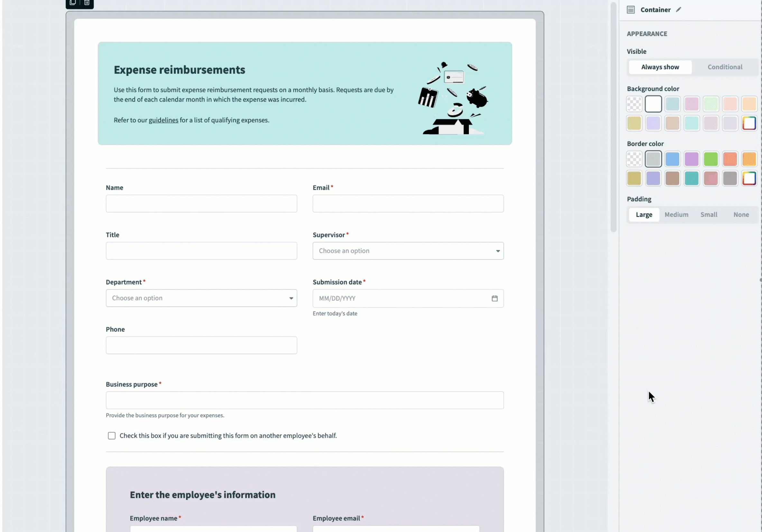The width and height of the screenshot is (762, 532).
Task: Set padding to Medium
Action: [x=676, y=215]
